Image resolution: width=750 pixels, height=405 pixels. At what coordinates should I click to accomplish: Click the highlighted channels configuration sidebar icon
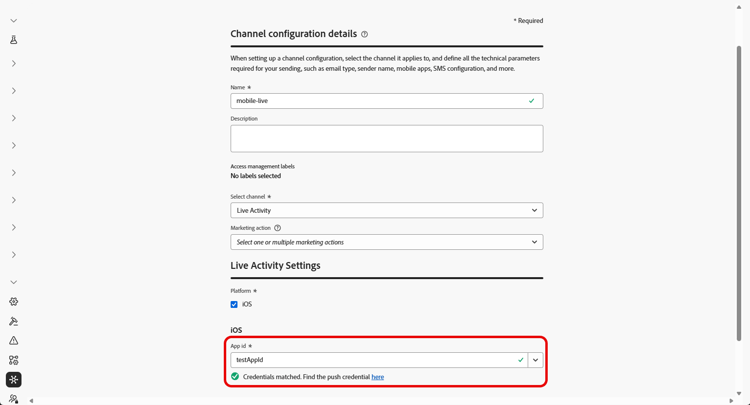point(14,380)
